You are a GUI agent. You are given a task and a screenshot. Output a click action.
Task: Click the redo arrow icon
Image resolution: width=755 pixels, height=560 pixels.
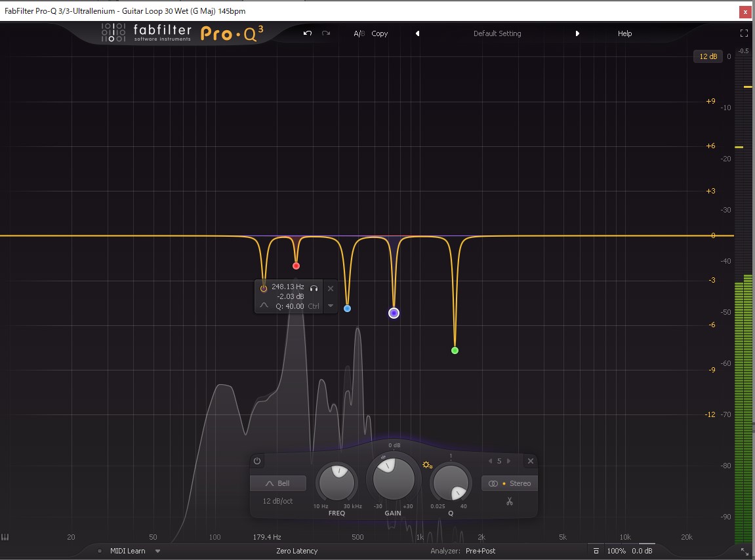[326, 33]
